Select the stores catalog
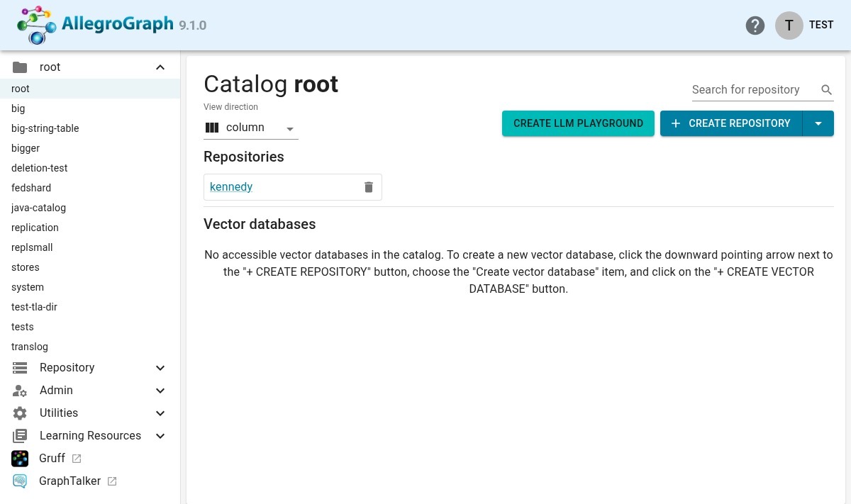Screen dimensions: 851x504 click(90, 267)
